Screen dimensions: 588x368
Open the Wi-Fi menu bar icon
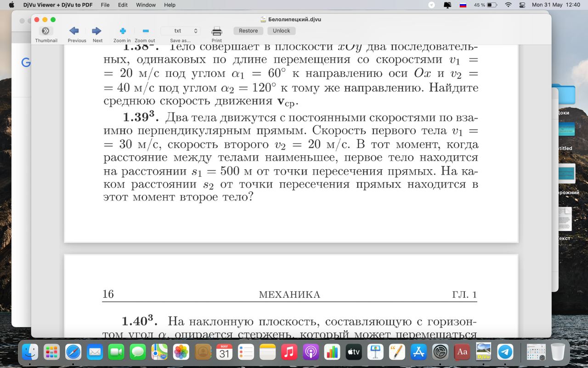(x=508, y=5)
